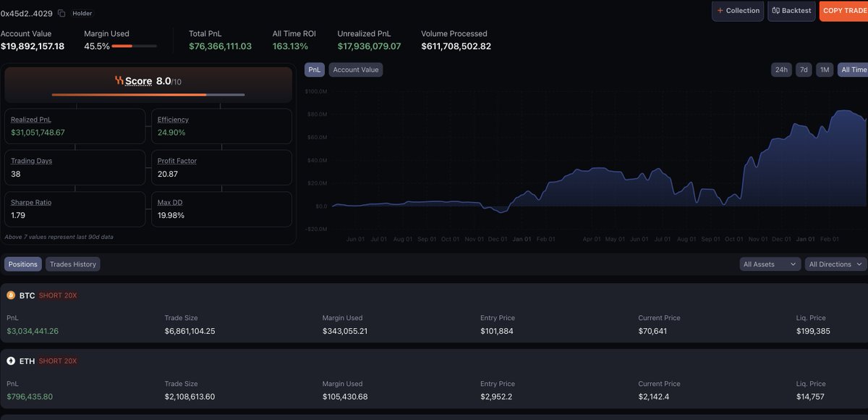Viewport: 868px width, 420px height.
Task: Click Max DD value 19.98%
Action: (171, 216)
